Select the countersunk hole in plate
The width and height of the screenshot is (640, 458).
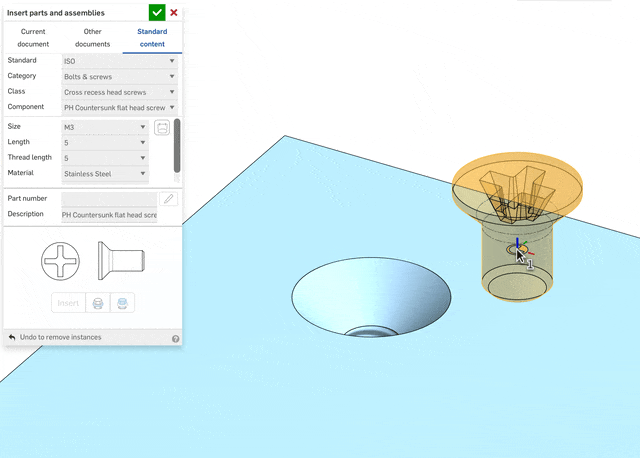(371, 297)
